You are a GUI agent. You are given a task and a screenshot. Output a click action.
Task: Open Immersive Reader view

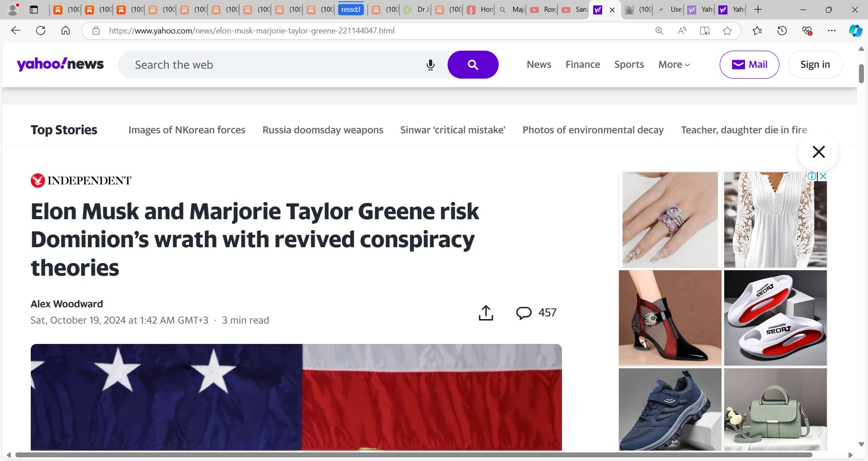pos(705,31)
